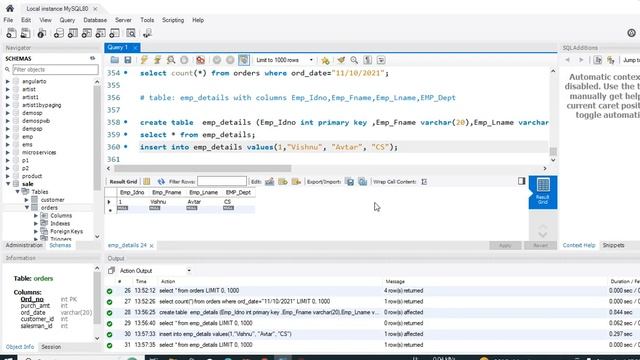Screen dimensions: 640x360
Task: Toggle the result side panel visibility
Action: pos(522,181)
